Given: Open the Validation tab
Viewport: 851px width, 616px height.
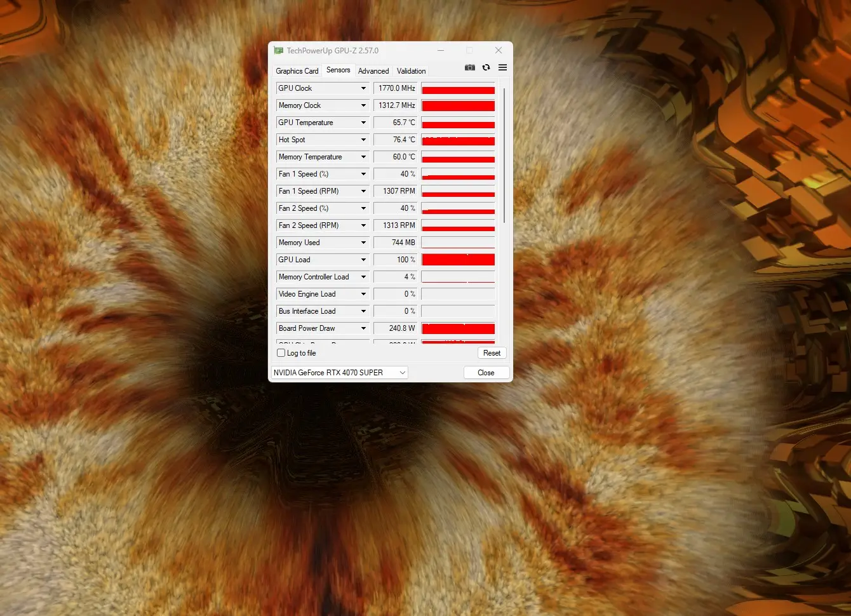Looking at the screenshot, I should coord(411,71).
